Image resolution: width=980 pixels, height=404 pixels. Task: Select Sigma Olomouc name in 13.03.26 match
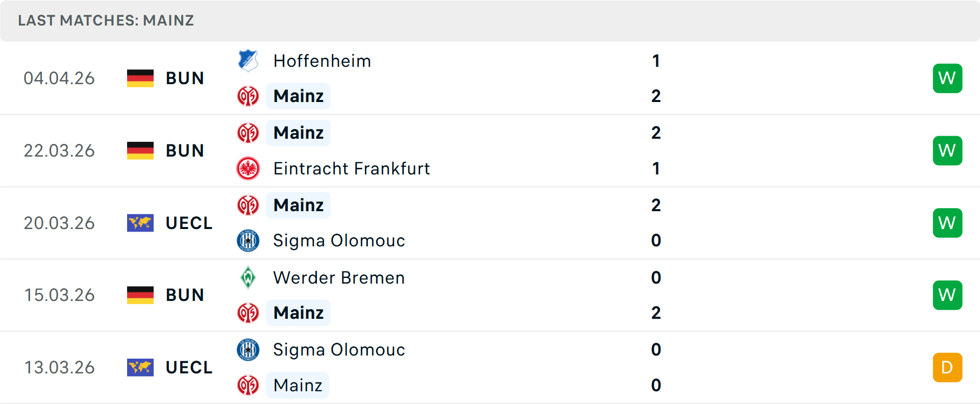[339, 349]
